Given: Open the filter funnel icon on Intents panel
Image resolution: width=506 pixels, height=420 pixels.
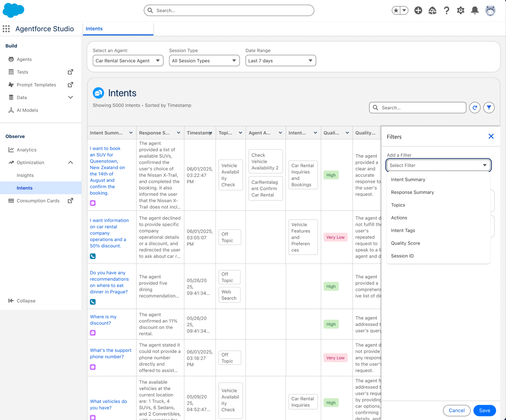Looking at the screenshot, I should pyautogui.click(x=489, y=108).
